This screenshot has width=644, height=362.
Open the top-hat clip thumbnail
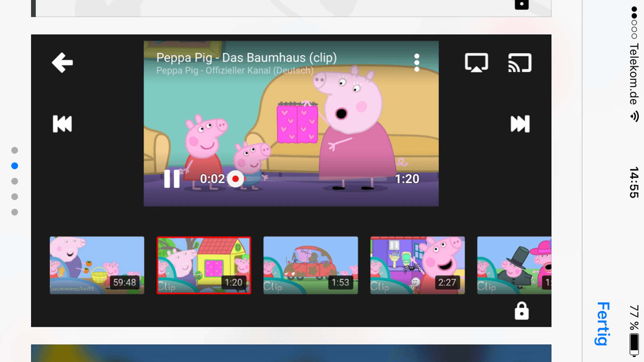(514, 265)
